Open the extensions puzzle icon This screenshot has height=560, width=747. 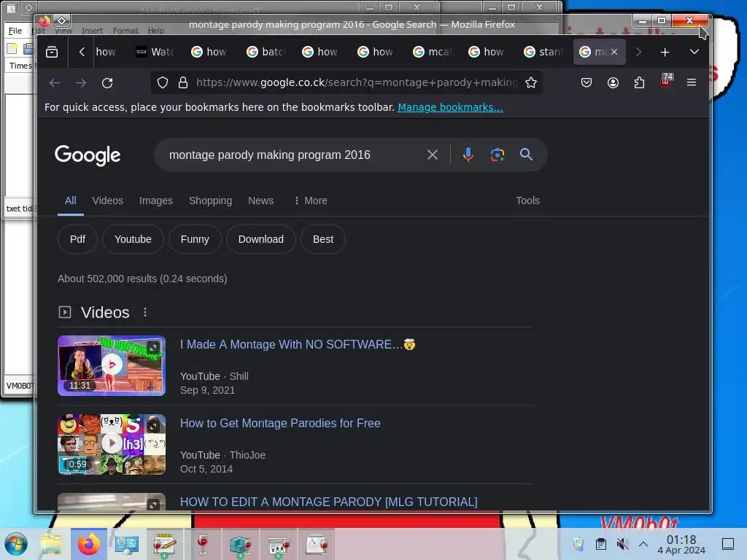click(639, 83)
